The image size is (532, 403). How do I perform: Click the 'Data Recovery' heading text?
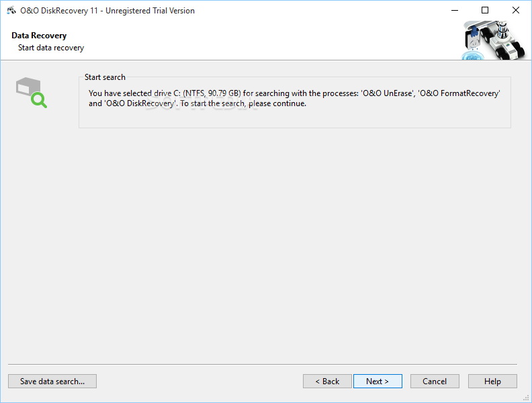[x=39, y=36]
